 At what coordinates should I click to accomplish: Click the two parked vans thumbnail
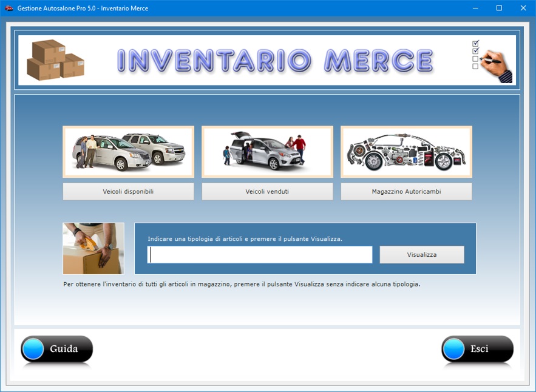(128, 152)
